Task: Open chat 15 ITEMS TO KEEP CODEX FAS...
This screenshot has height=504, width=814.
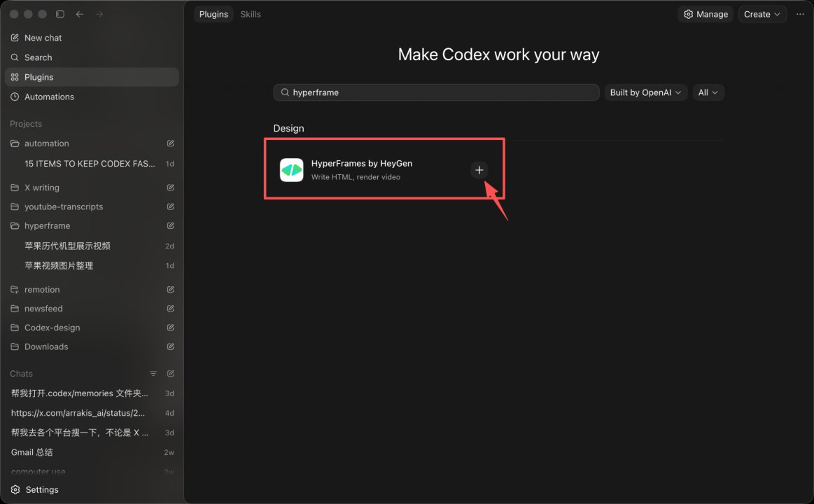Action: click(x=92, y=164)
